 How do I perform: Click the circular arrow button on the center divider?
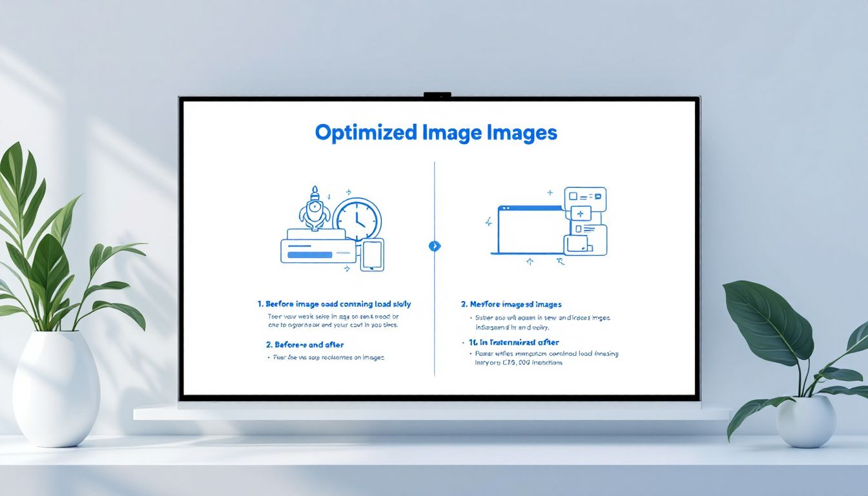[435, 246]
